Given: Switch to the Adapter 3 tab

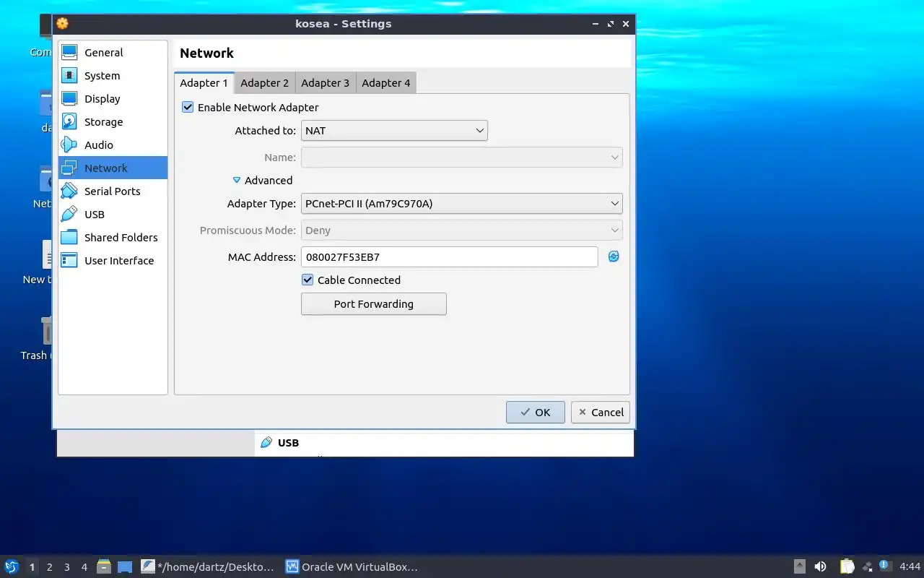Looking at the screenshot, I should coord(325,83).
